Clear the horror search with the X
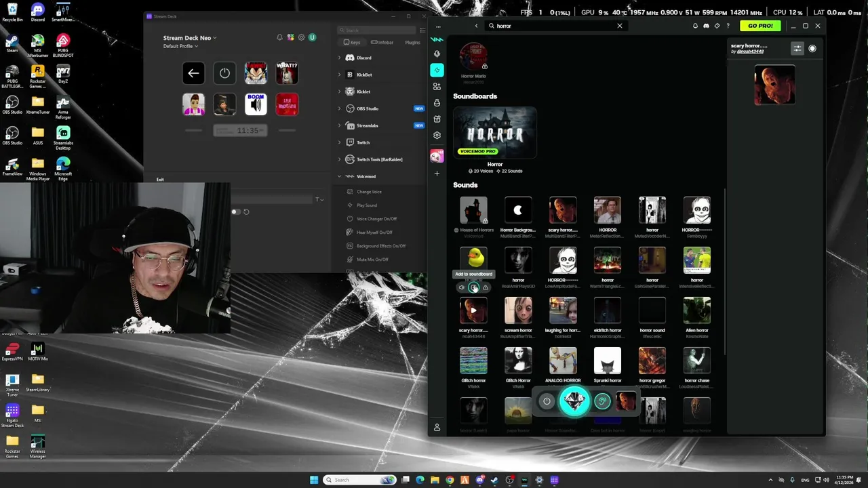This screenshot has height=488, width=868. [x=619, y=26]
